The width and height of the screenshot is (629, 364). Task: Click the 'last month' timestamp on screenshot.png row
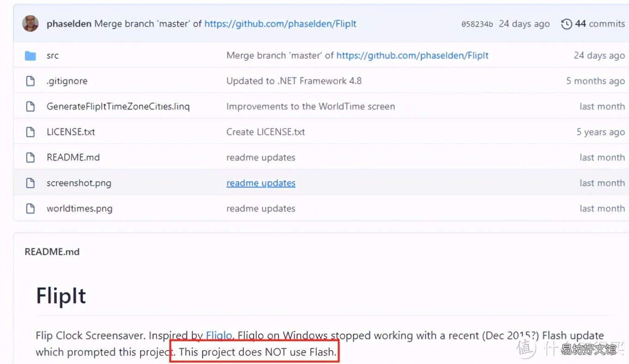[x=602, y=183]
